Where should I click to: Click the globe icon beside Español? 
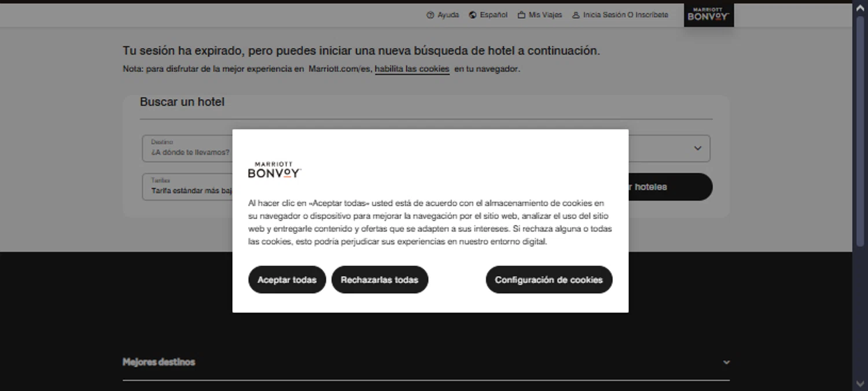tap(473, 15)
